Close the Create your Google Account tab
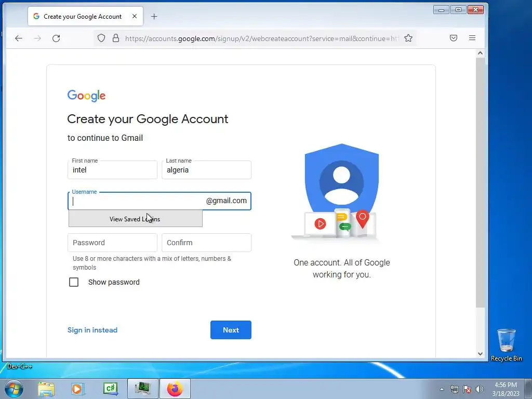This screenshot has height=399, width=532. tap(135, 16)
